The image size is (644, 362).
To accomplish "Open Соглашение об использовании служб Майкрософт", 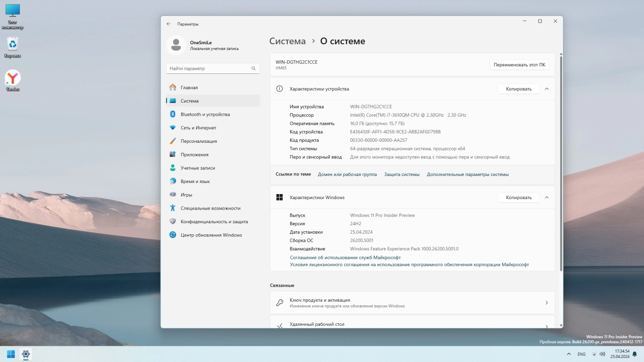I will click(345, 257).
